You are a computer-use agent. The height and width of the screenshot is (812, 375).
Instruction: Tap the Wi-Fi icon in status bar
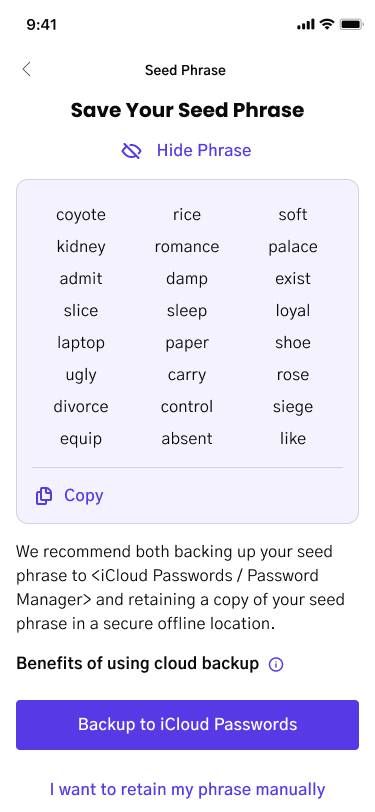tap(327, 24)
